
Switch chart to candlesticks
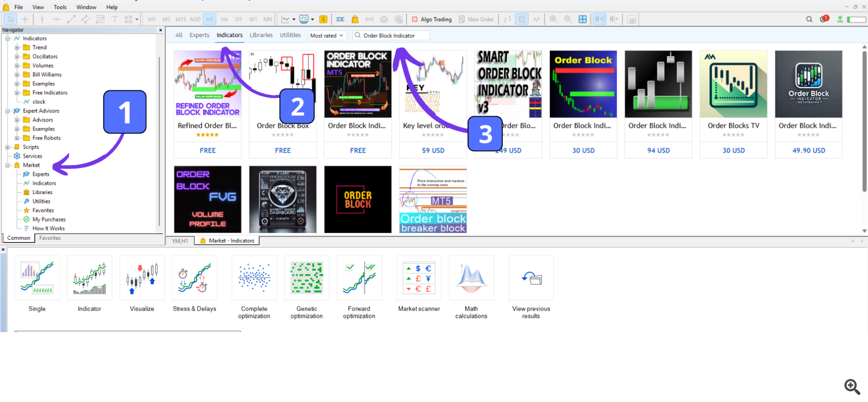tap(522, 19)
